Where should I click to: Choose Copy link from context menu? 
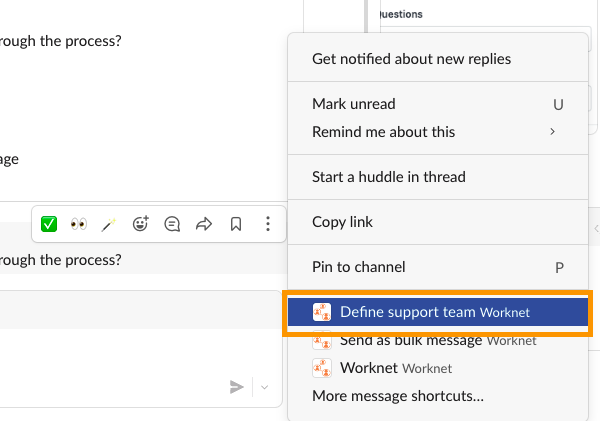438,222
